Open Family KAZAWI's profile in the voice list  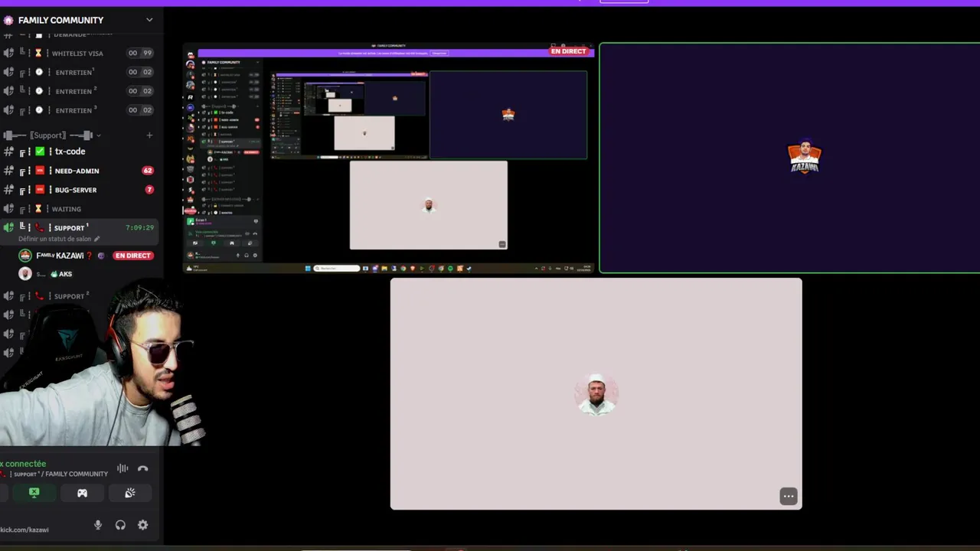point(60,256)
